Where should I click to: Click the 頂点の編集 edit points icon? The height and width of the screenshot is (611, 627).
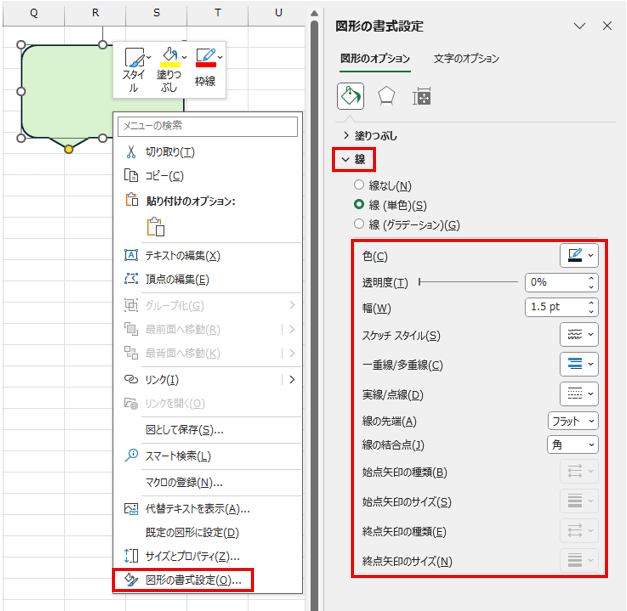coord(131,279)
